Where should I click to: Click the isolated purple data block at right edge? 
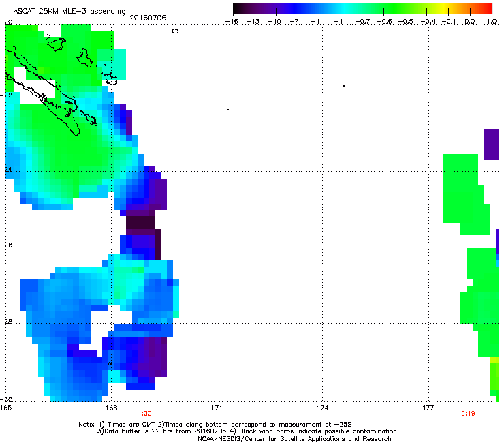[492, 144]
